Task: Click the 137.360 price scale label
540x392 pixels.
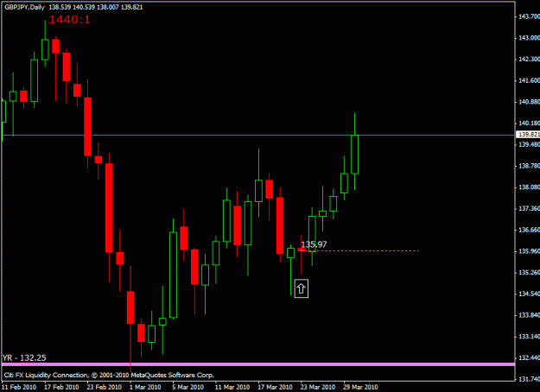Action: pyautogui.click(x=529, y=209)
